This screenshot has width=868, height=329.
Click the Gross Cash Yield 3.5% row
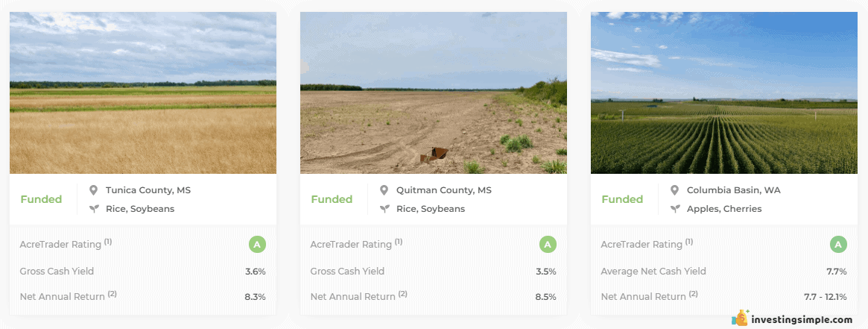click(x=434, y=272)
